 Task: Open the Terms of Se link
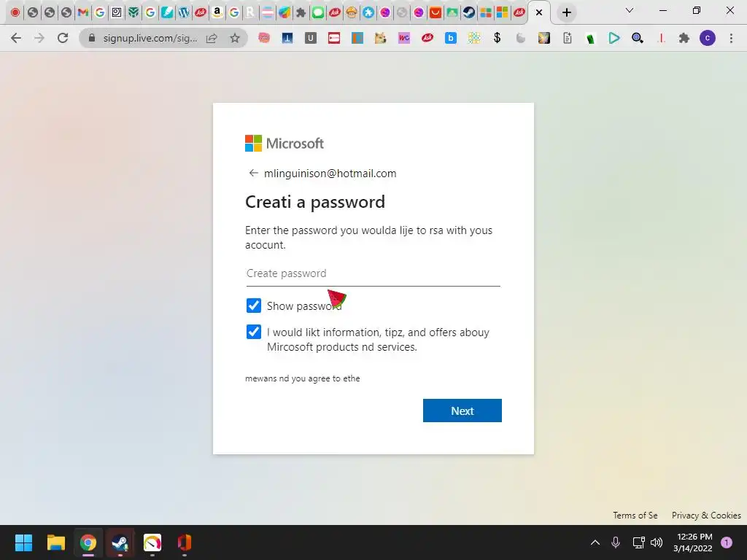point(635,516)
